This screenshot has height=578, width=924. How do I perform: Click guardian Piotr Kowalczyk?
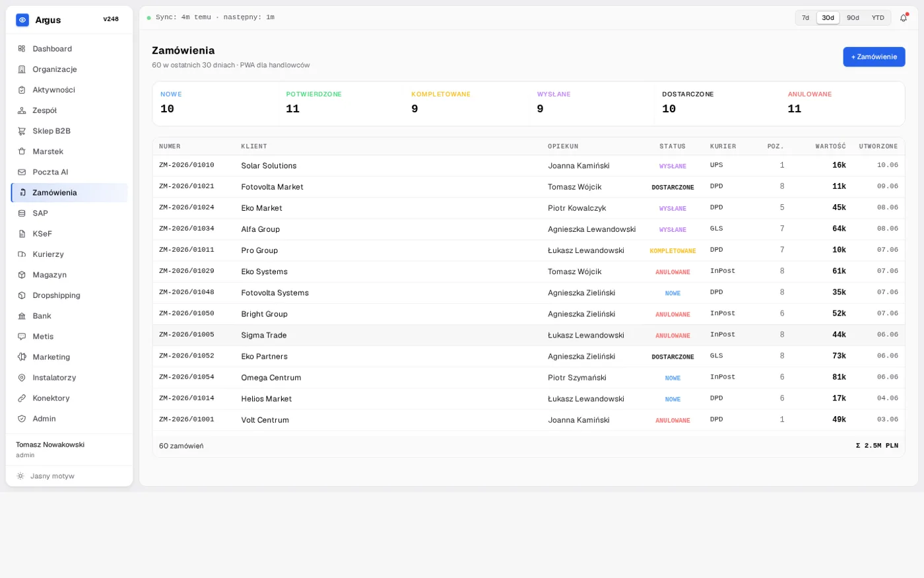pyautogui.click(x=577, y=208)
